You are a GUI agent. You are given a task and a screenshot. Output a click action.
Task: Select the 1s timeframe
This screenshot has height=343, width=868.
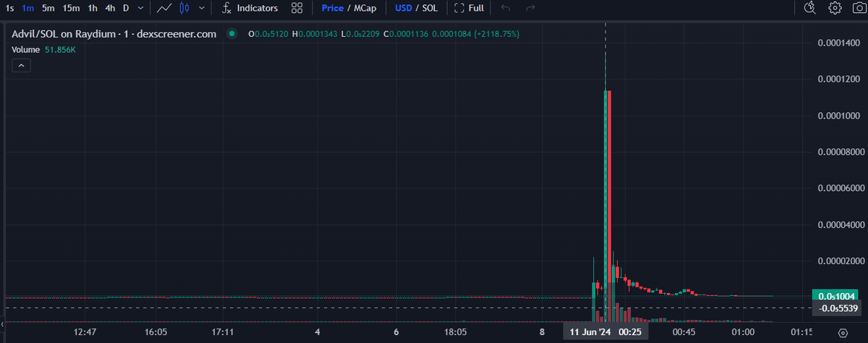click(x=10, y=9)
